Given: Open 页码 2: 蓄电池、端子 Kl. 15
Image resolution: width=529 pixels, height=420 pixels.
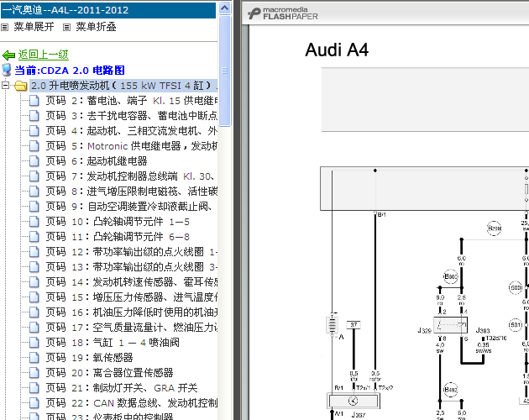Looking at the screenshot, I should pos(132,101).
